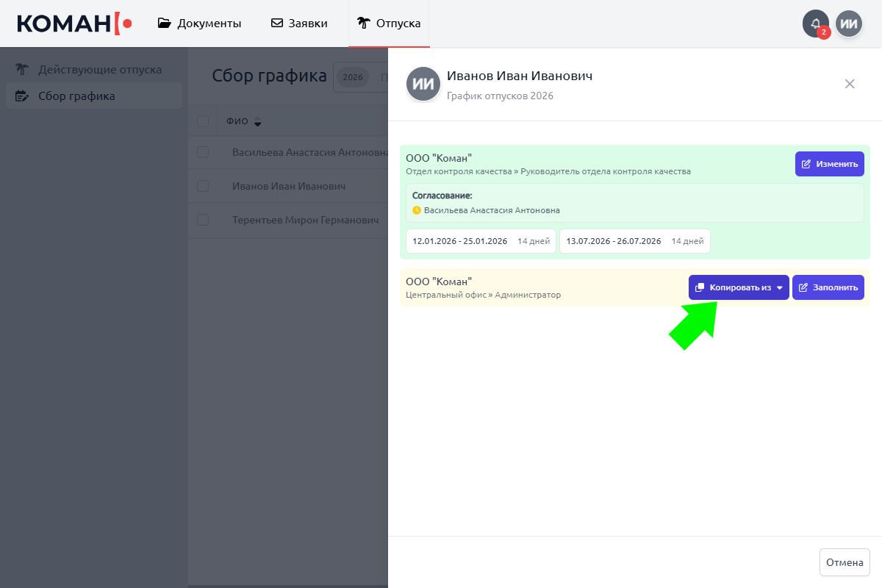Go to the Заявки tab
The width and height of the screenshot is (882, 588).
point(299,24)
